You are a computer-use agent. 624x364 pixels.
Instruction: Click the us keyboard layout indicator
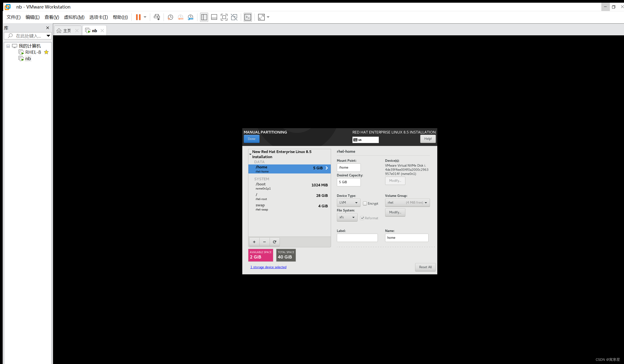[x=365, y=140]
